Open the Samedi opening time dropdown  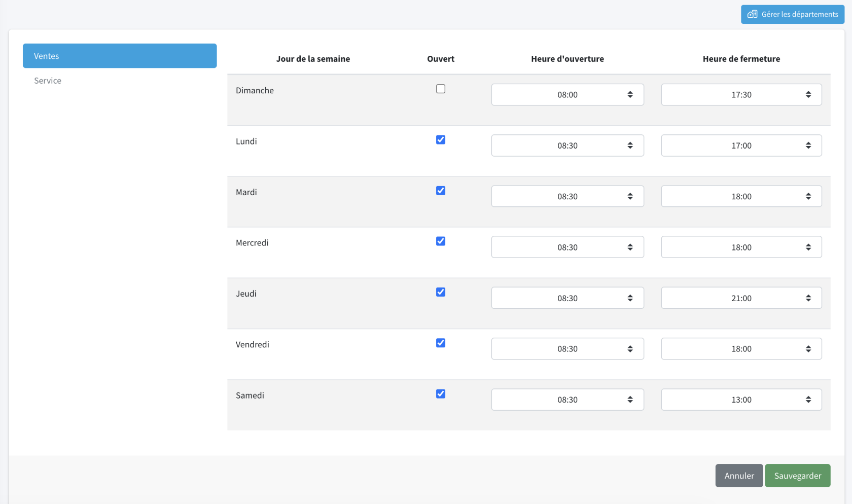(x=567, y=400)
